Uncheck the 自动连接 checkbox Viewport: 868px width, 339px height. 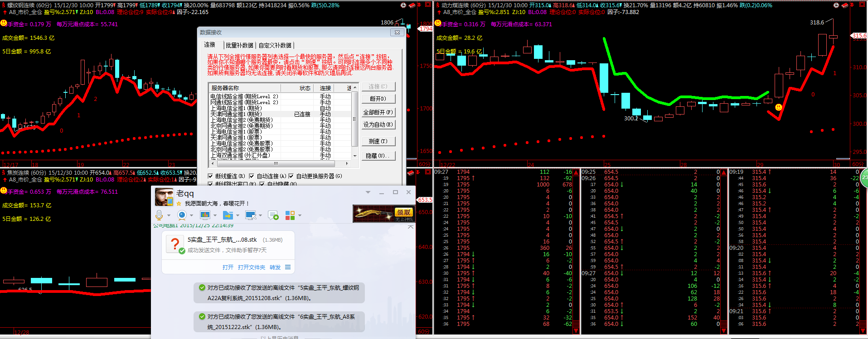coord(252,176)
